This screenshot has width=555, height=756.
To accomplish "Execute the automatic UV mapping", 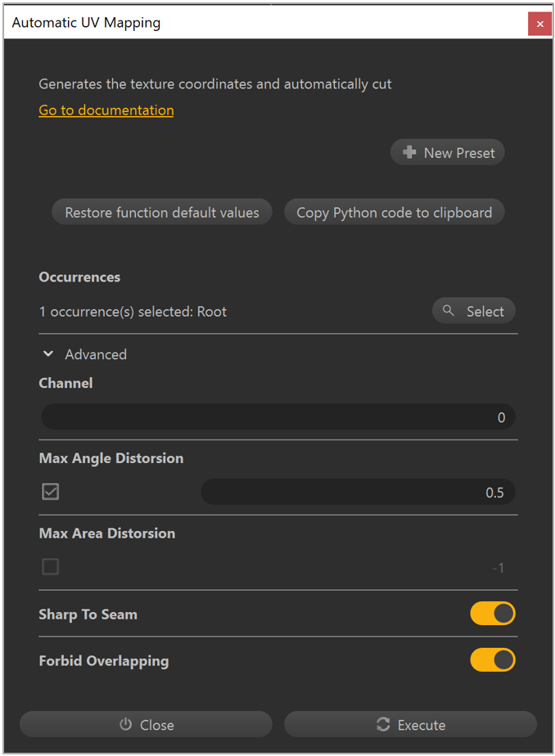I will click(409, 724).
